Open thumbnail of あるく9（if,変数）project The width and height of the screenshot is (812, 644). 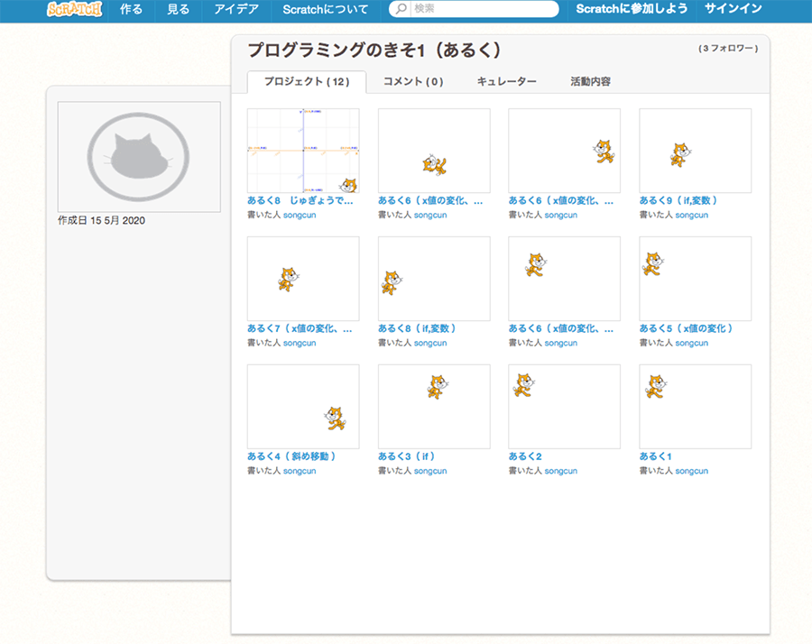(x=695, y=151)
